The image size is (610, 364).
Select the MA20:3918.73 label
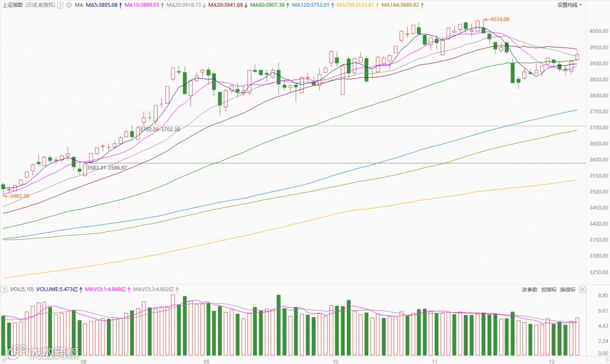184,6
